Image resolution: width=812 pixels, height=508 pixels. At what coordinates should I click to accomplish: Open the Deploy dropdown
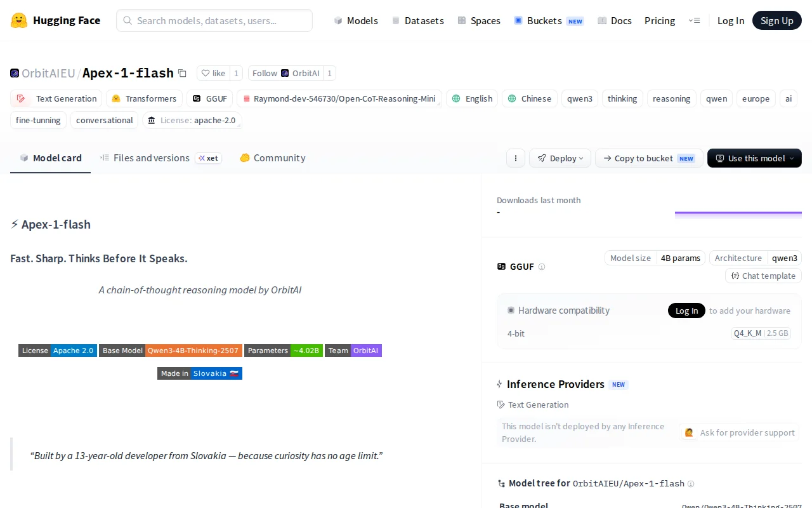coord(560,158)
